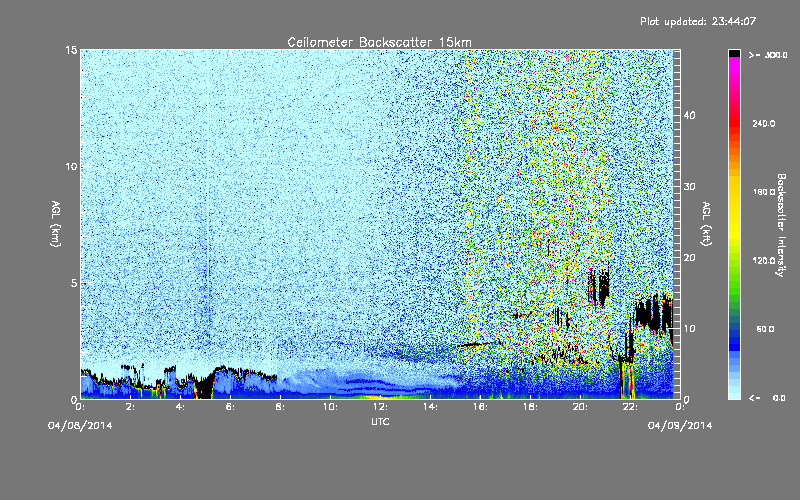Click the '10:' hour tick on the UTC axis
The height and width of the screenshot is (500, 800).
pyautogui.click(x=330, y=407)
